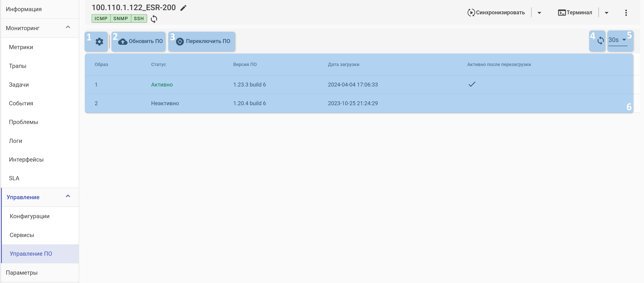
Task: Click the pencil icon to rename the device
Action: 183,8
